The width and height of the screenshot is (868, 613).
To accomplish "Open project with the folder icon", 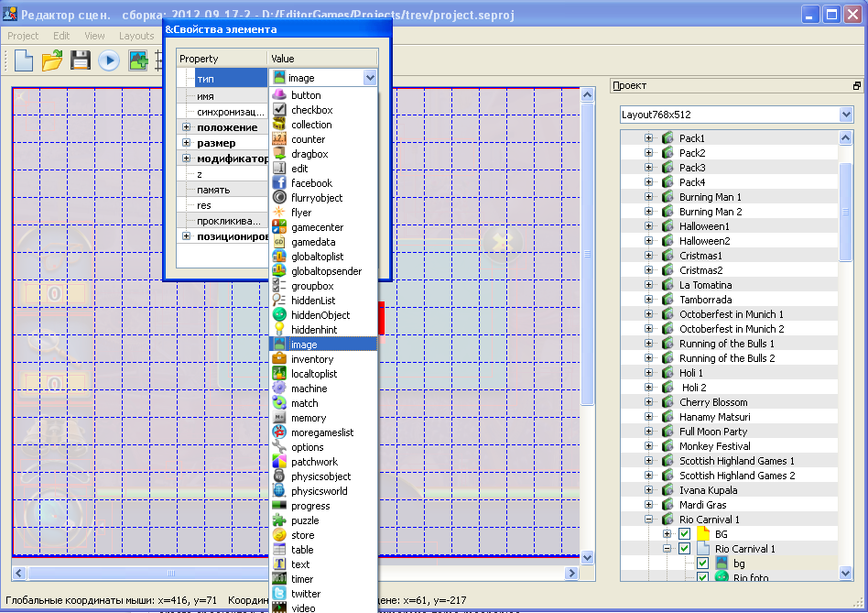I will pyautogui.click(x=52, y=60).
